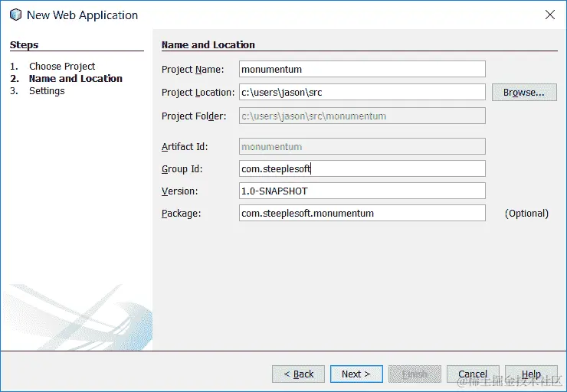Viewport: 567px width, 392px height.
Task: Click the Version field showing 1.0-SNAPSHOT
Action: click(x=362, y=191)
